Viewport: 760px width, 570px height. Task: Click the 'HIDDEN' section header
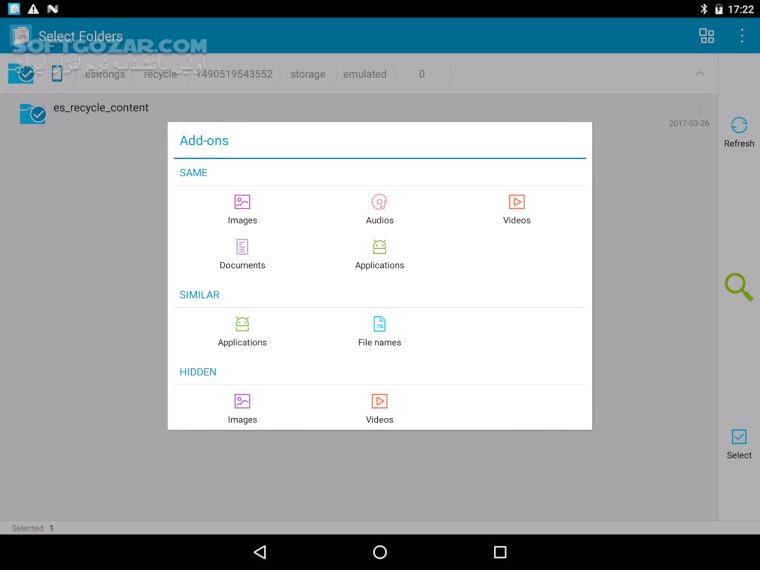click(x=198, y=372)
